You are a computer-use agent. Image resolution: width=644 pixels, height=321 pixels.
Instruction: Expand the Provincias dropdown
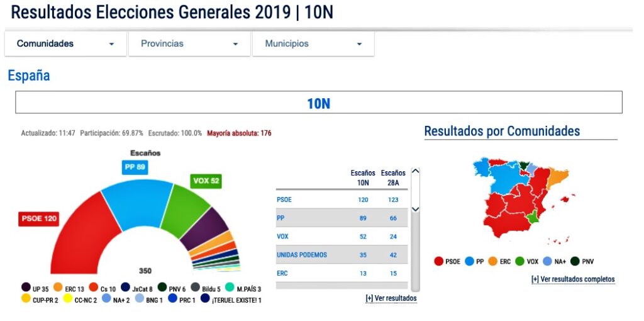189,44
